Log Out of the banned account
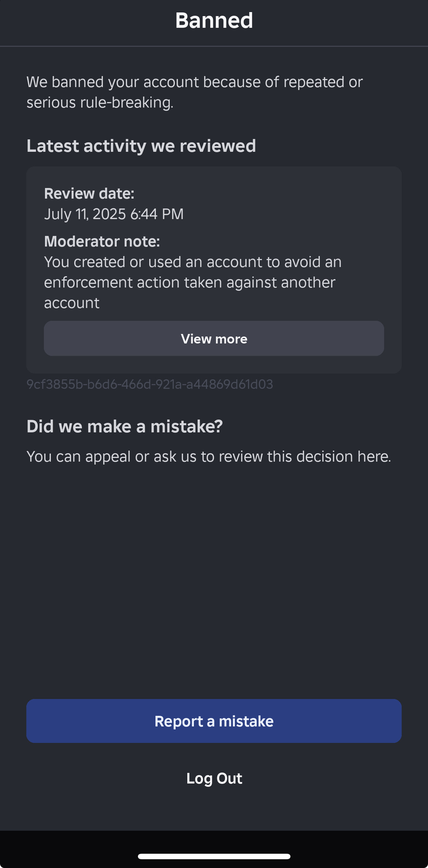 click(214, 778)
